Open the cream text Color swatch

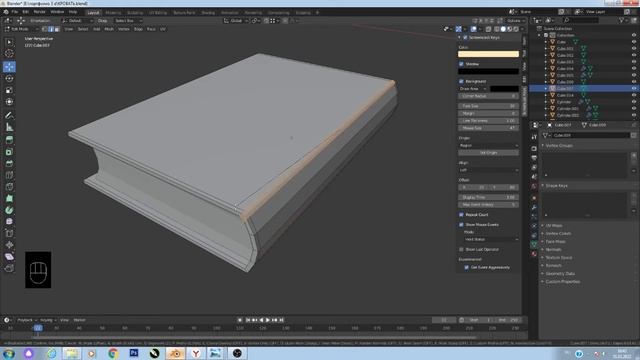[488, 54]
